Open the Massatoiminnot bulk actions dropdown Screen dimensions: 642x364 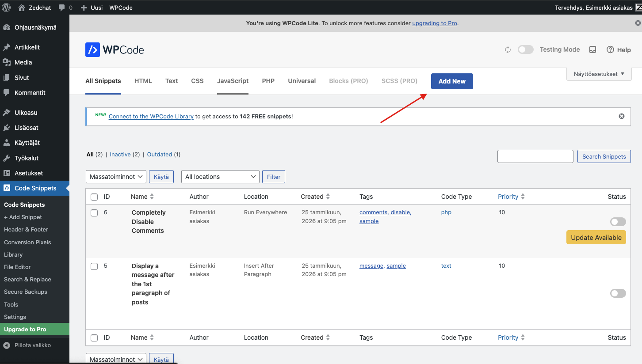click(116, 177)
